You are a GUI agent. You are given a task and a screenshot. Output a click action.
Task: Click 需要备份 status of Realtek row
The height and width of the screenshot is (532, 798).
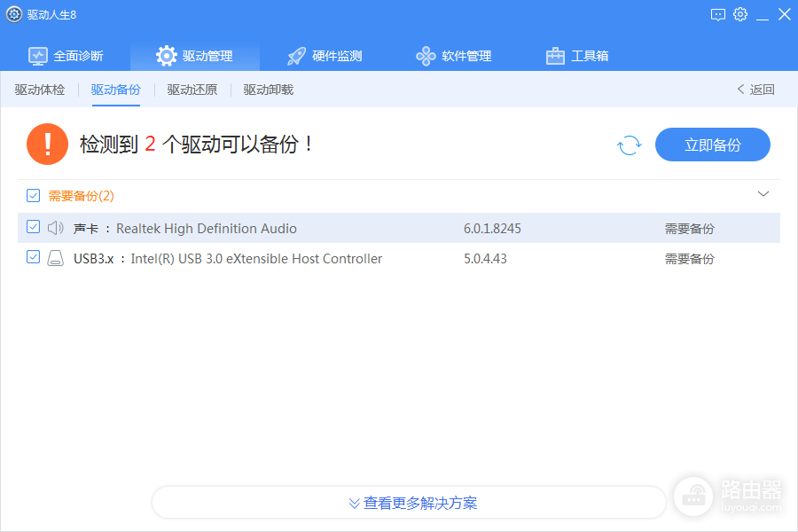click(x=690, y=229)
